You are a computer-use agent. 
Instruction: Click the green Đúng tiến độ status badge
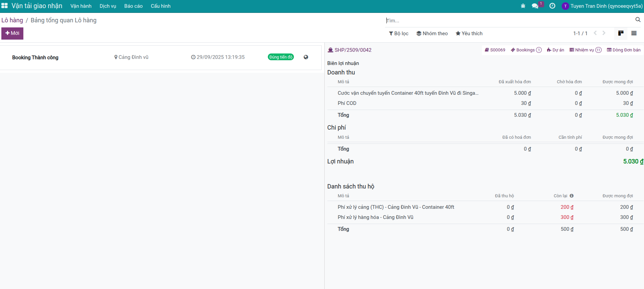[x=281, y=57]
